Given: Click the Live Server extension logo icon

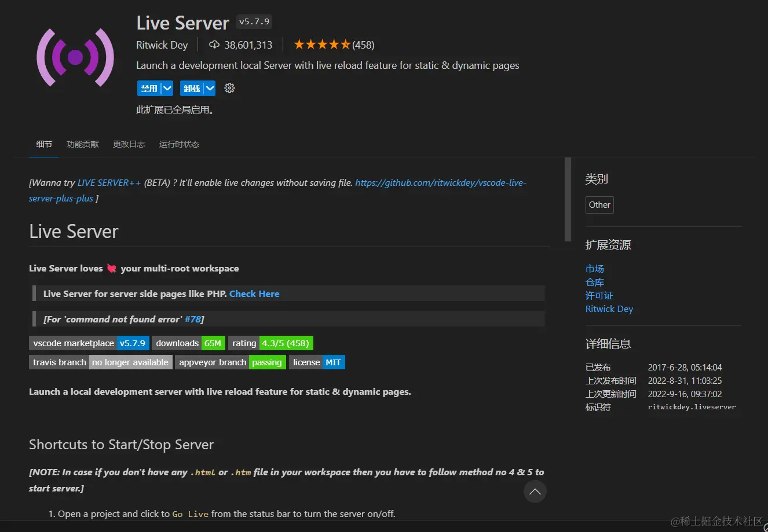Looking at the screenshot, I should [75, 57].
